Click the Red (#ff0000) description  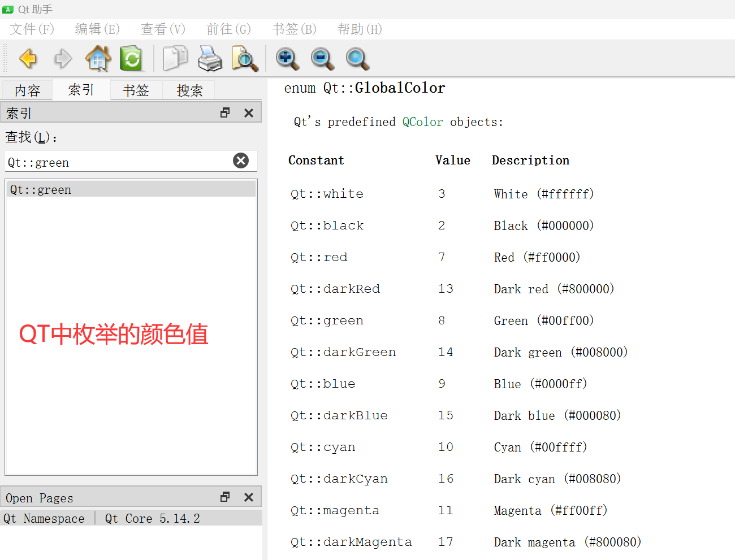tap(537, 257)
